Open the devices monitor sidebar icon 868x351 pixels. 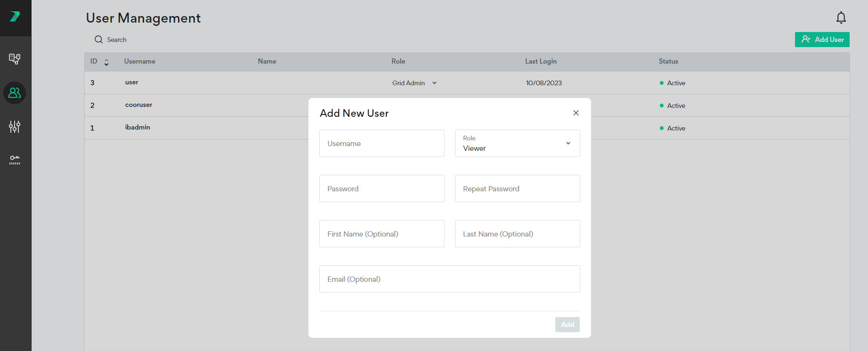click(15, 59)
